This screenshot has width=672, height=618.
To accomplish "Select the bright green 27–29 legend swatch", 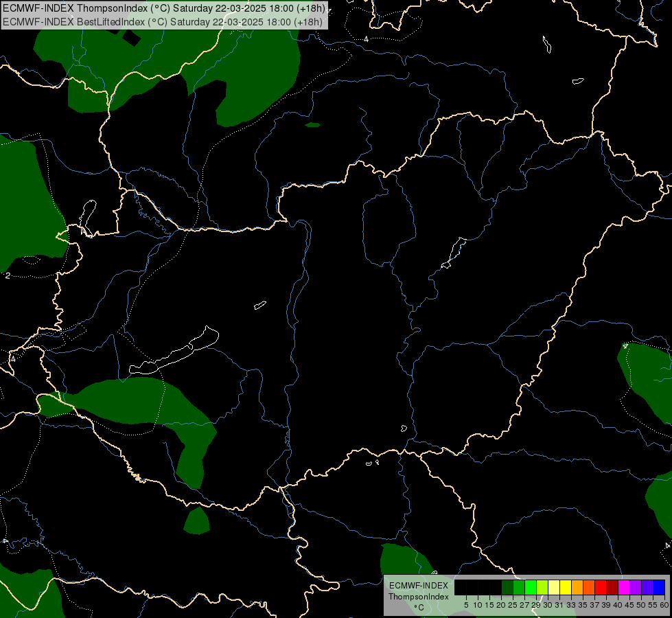I will 530,587.
